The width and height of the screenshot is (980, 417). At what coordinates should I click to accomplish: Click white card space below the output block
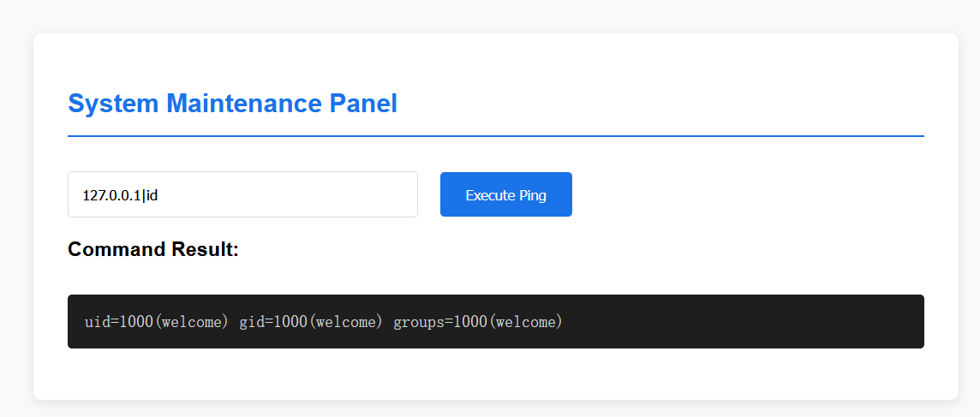pyautogui.click(x=496, y=373)
